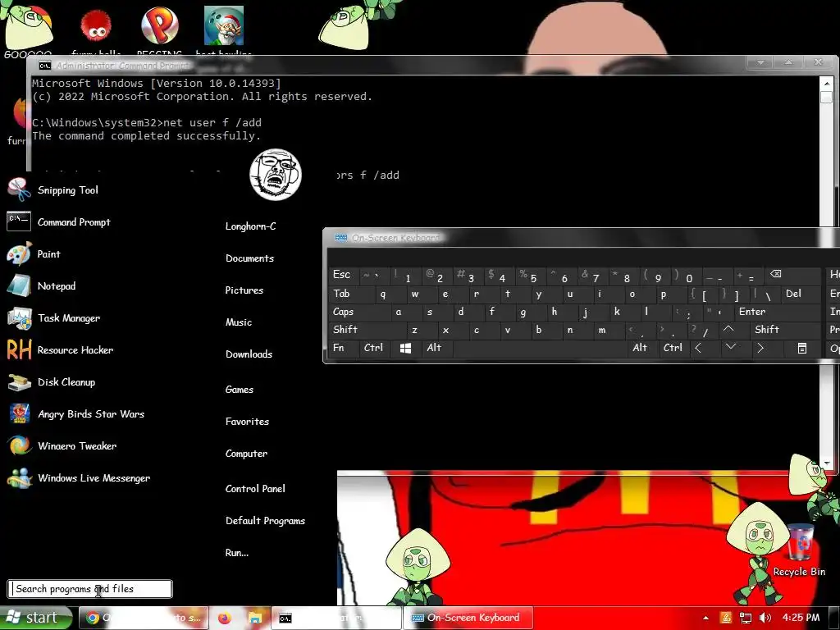Viewport: 840px width, 630px height.
Task: Click the Search programs and files box
Action: point(90,589)
